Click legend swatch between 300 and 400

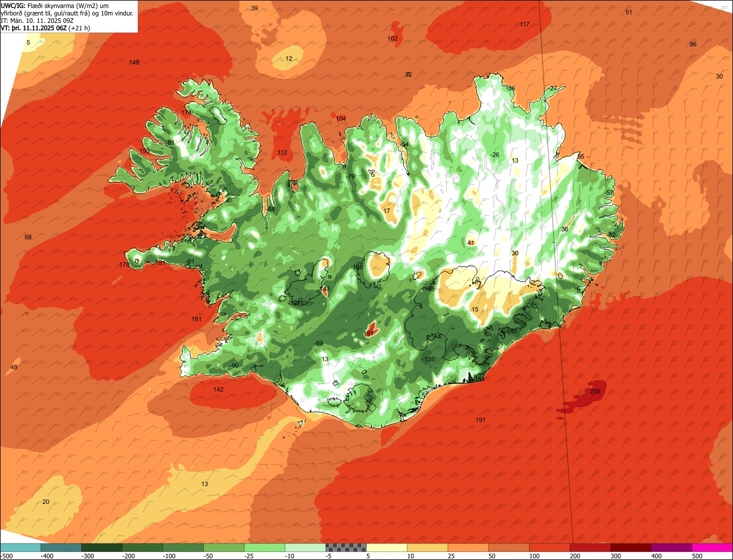(x=630, y=547)
